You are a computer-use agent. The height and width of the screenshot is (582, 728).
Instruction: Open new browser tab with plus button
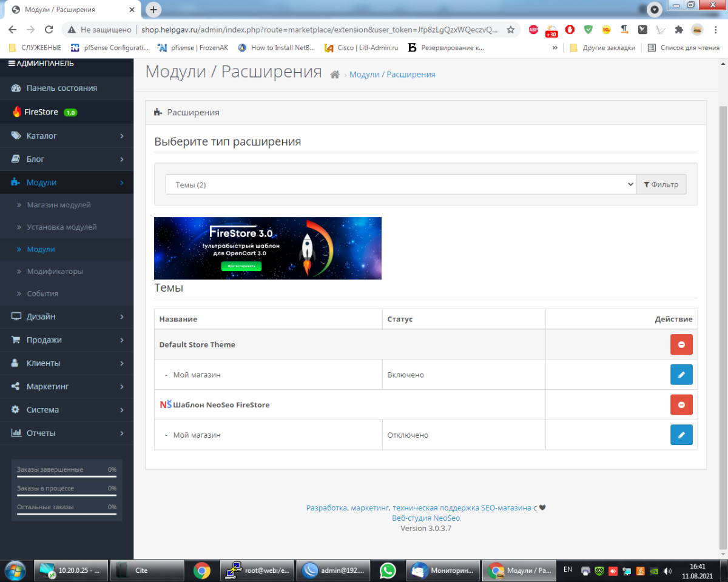click(154, 10)
